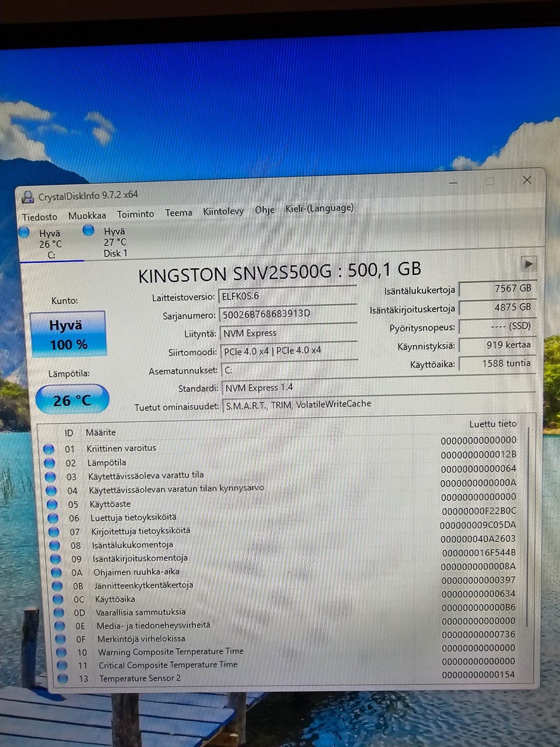Click the status dot for Critical Composite Temperature Time
Image resolution: width=560 pixels, height=747 pixels.
pos(62,666)
